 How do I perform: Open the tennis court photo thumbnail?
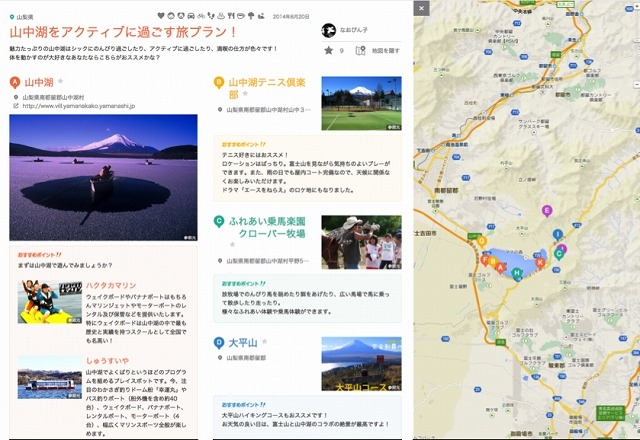(x=361, y=103)
